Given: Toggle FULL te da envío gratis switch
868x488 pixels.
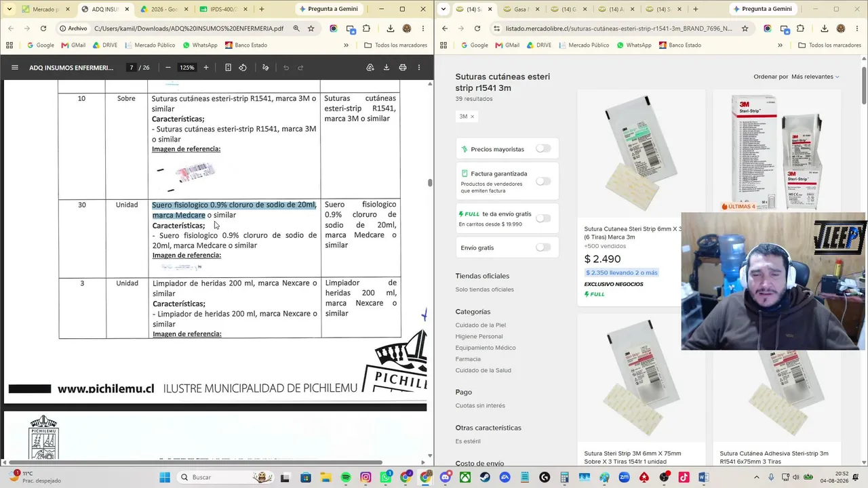Looking at the screenshot, I should 543,218.
